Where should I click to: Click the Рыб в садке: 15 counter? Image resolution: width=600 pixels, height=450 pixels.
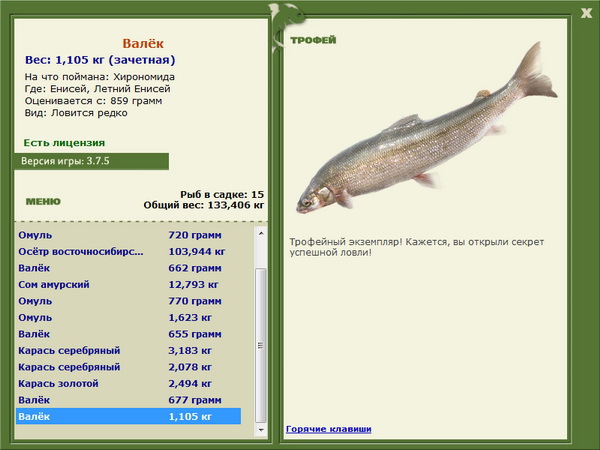click(222, 194)
